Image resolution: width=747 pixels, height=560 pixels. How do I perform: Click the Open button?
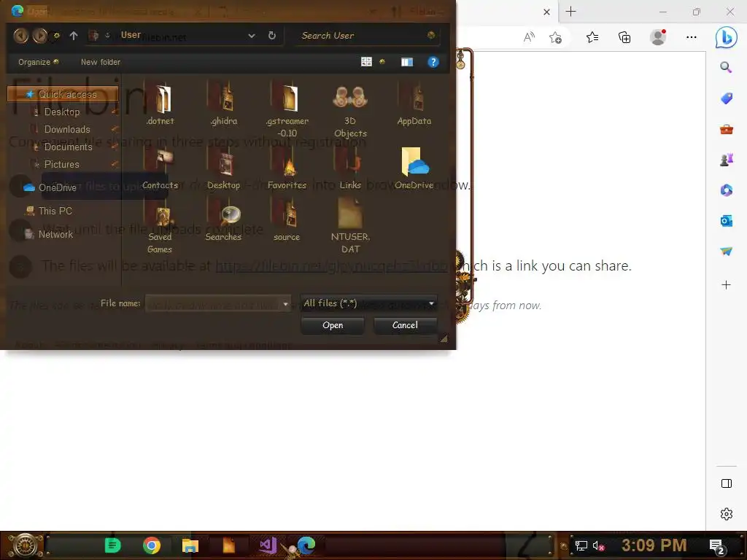pos(333,325)
